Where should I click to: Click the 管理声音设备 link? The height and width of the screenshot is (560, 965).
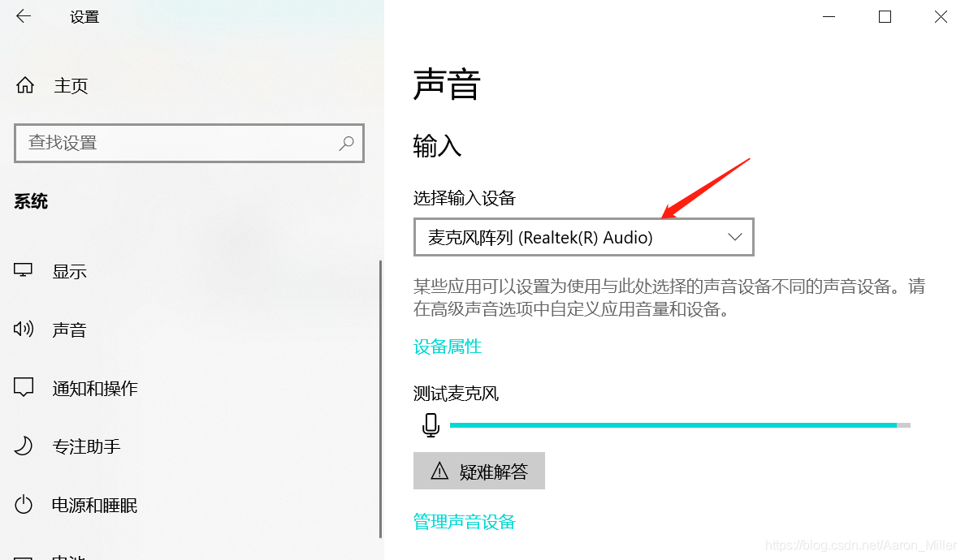465,522
